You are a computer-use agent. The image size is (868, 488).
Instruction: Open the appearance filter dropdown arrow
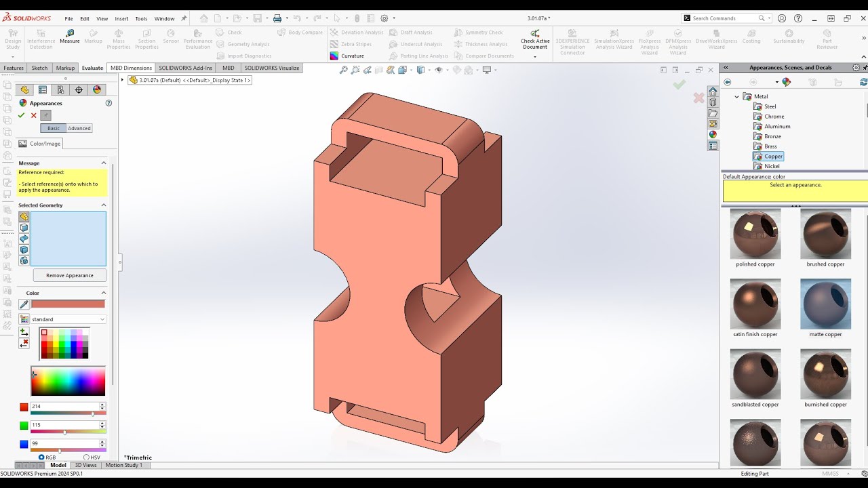(x=778, y=82)
